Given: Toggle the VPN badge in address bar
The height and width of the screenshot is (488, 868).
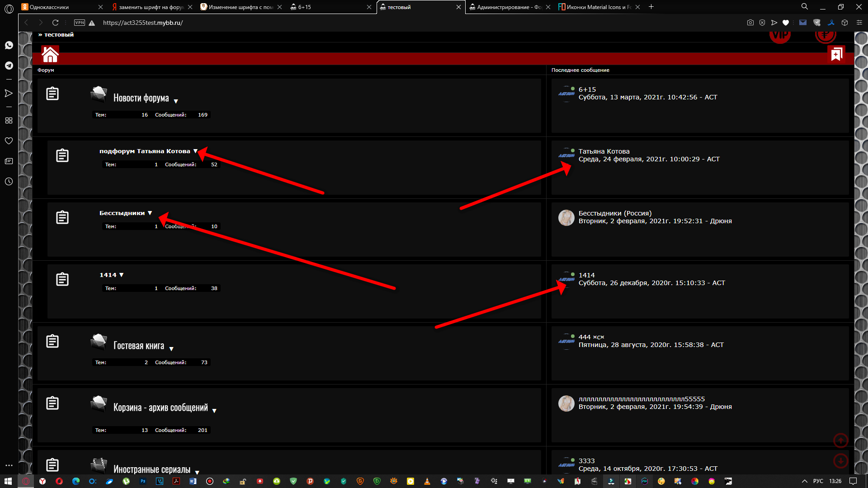Looking at the screenshot, I should tap(80, 23).
